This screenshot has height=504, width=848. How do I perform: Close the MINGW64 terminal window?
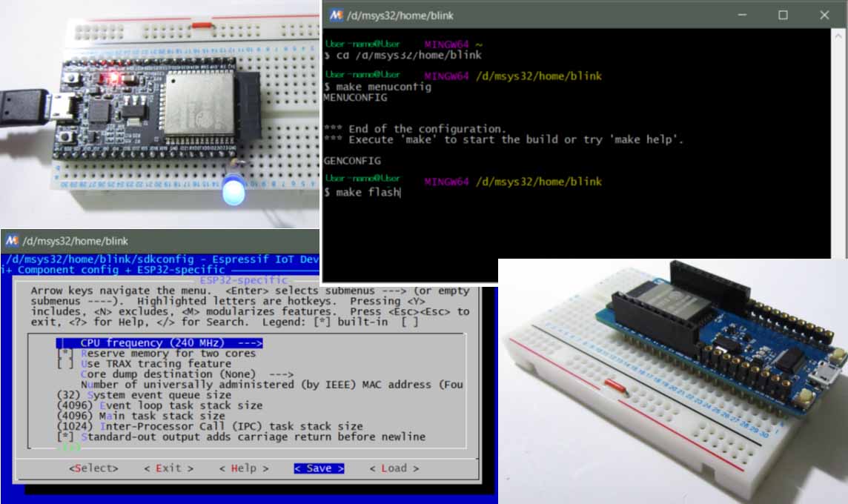point(824,15)
